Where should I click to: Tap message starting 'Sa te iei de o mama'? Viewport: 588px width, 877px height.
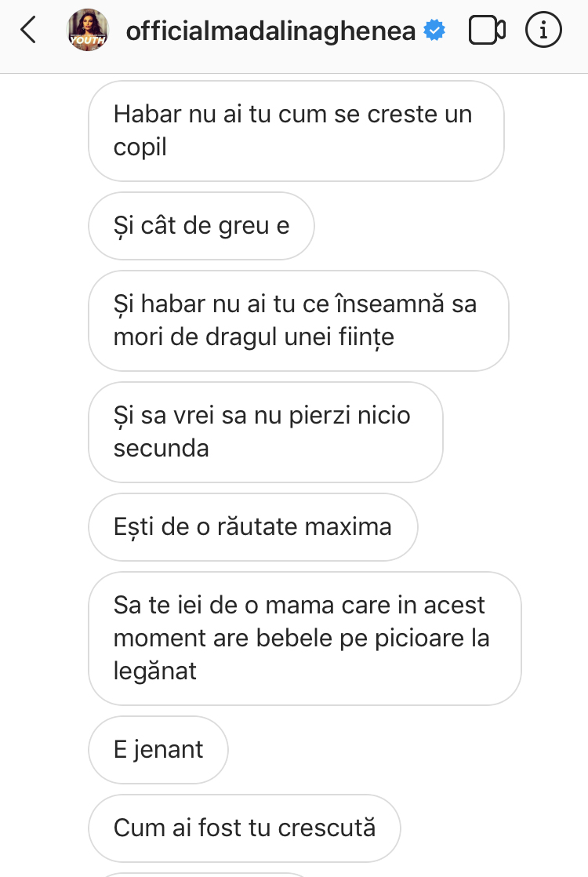[x=305, y=639]
